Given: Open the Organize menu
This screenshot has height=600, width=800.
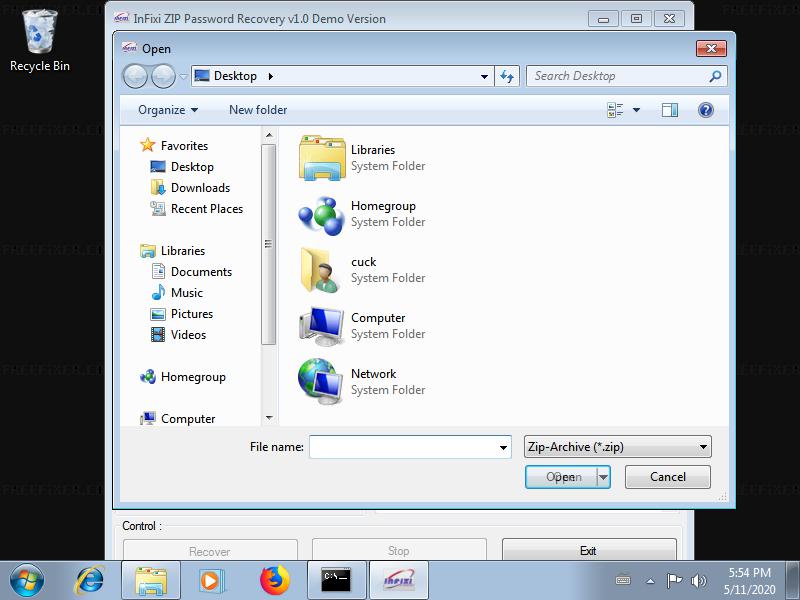Looking at the screenshot, I should 168,110.
